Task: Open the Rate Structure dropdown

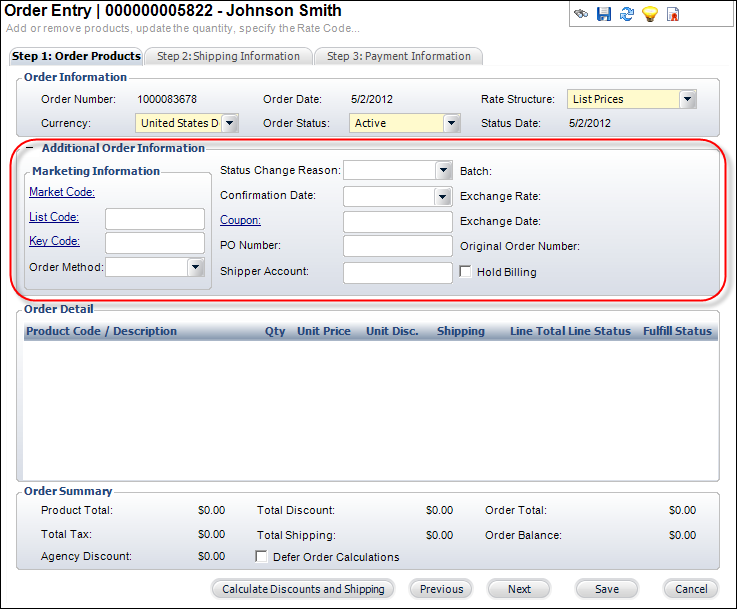Action: [x=687, y=99]
